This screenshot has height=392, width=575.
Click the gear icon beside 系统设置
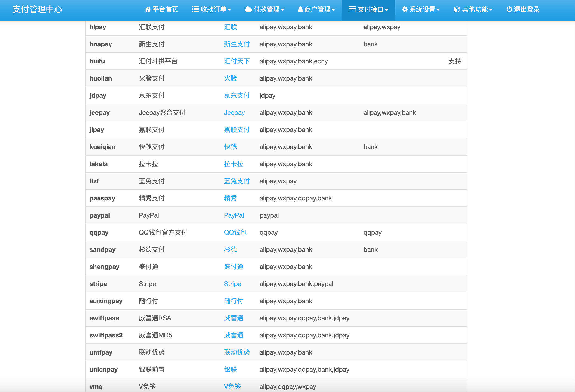click(x=405, y=9)
